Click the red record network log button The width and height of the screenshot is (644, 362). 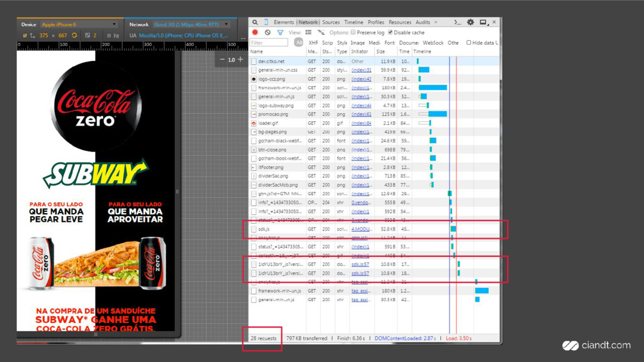point(255,33)
